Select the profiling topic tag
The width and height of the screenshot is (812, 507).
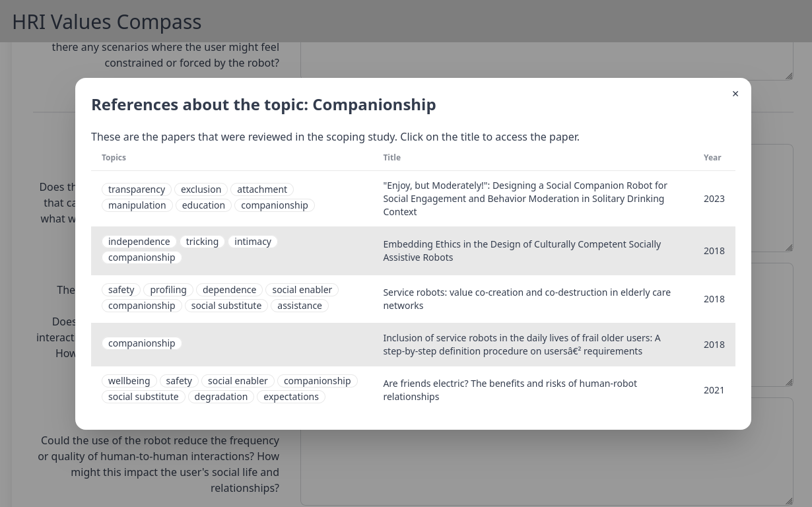coord(168,290)
